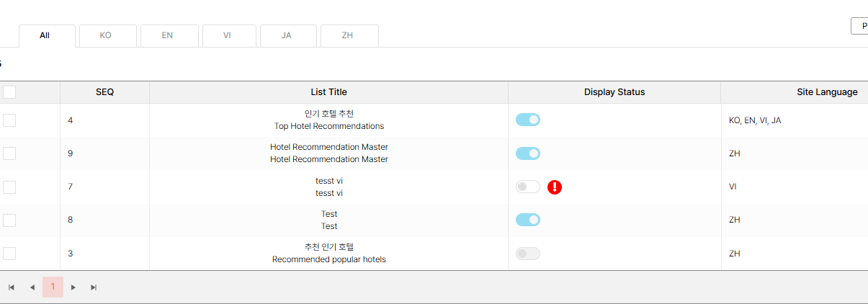The width and height of the screenshot is (868, 304).
Task: Switch to the KO language tab
Action: [x=106, y=35]
